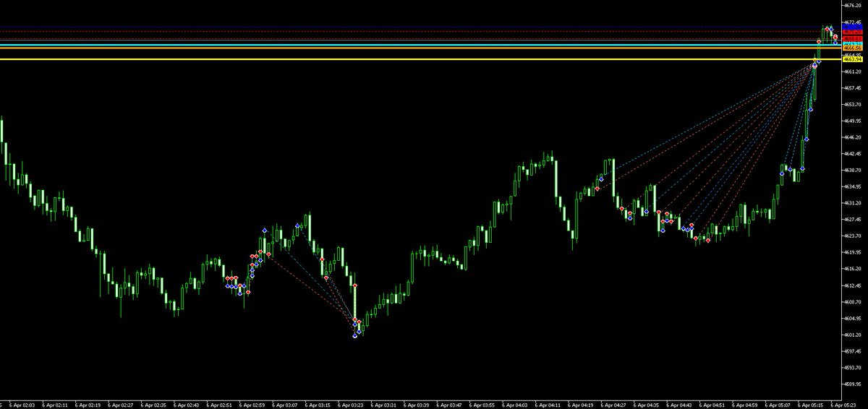Click price axis label 4638.70

(853, 170)
